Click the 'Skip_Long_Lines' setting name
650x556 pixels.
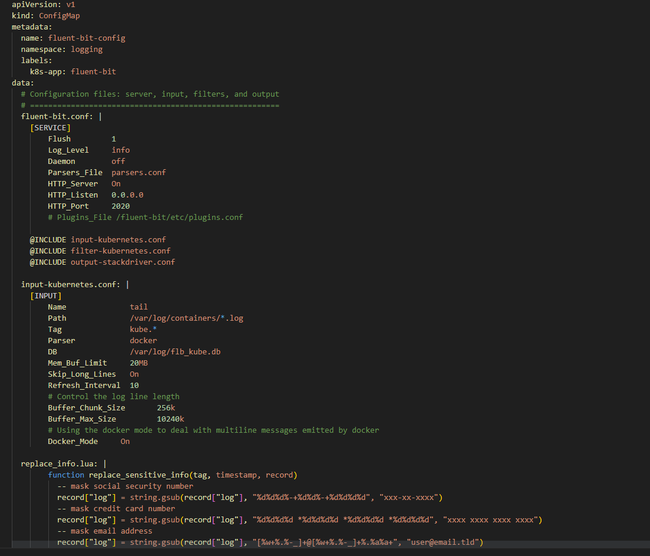[82, 374]
